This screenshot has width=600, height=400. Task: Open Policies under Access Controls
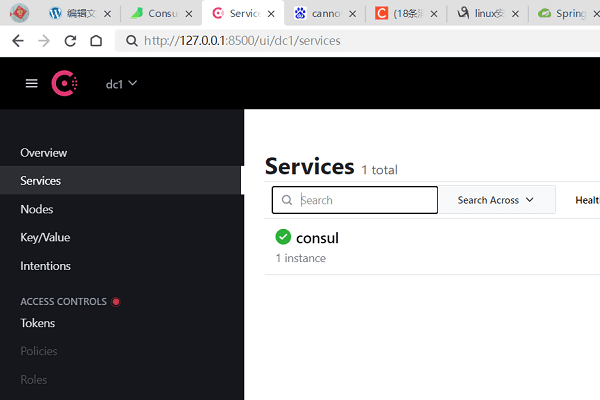tap(39, 351)
